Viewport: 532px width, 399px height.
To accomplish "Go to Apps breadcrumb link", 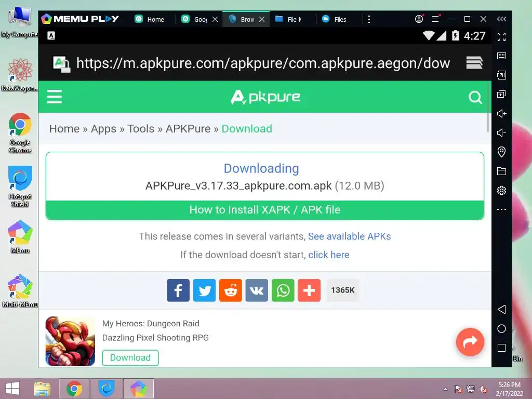I will pyautogui.click(x=103, y=129).
